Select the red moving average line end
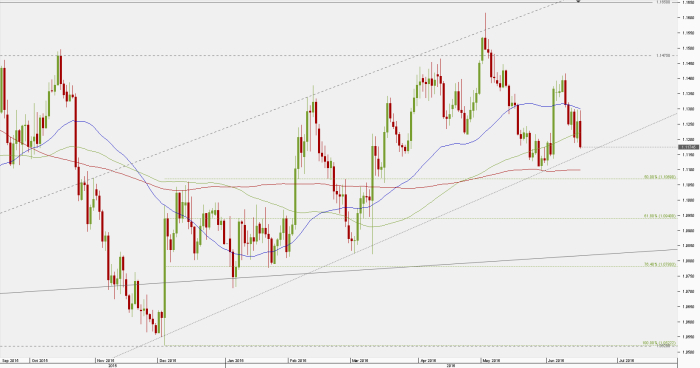The width and height of the screenshot is (700, 368). click(x=577, y=170)
